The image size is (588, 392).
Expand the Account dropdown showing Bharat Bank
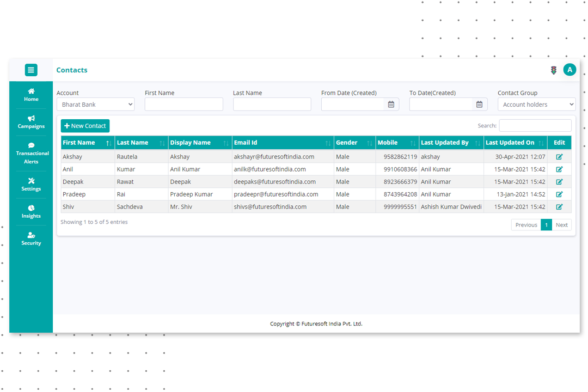tap(95, 105)
